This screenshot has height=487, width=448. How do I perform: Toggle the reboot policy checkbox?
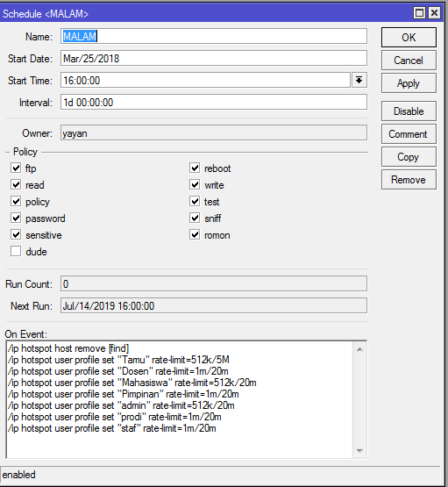click(195, 168)
